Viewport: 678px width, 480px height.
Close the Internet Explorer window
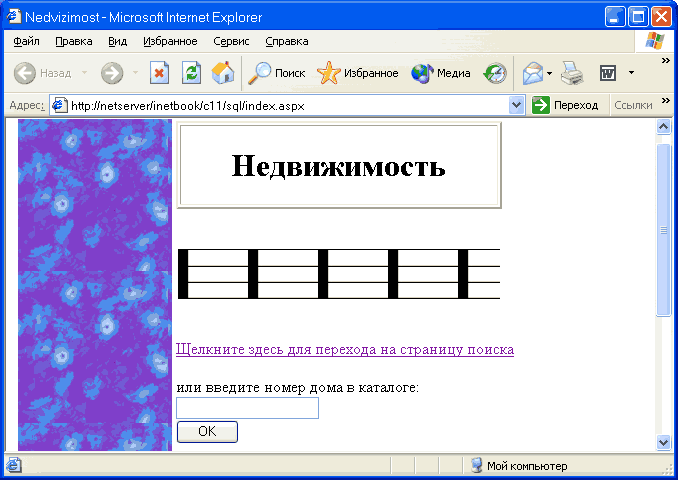[662, 17]
